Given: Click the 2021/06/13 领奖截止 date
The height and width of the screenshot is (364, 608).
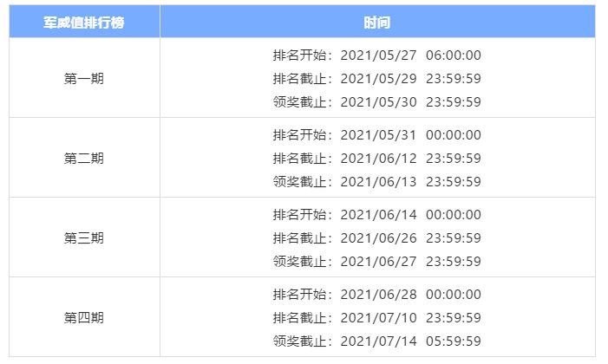Looking at the screenshot, I should click(x=379, y=182).
